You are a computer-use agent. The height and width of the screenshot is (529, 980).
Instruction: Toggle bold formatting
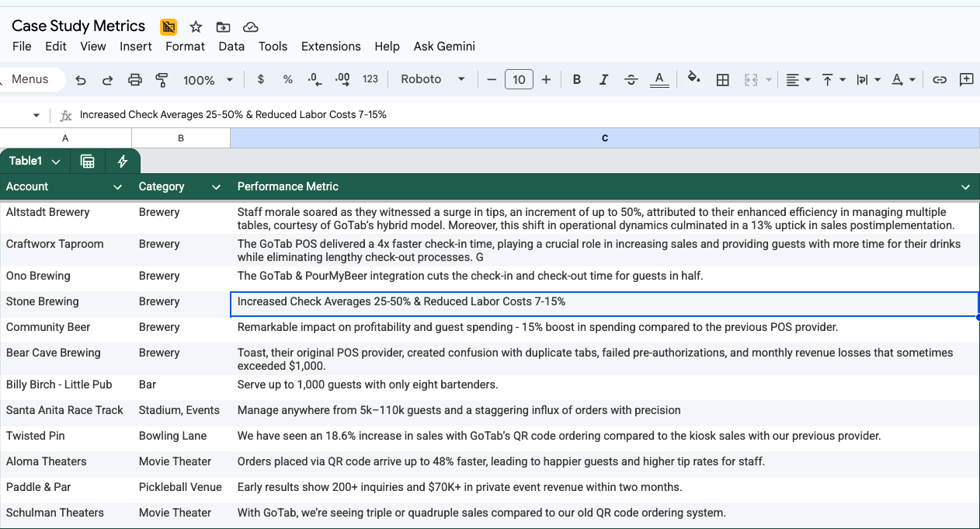tap(576, 80)
